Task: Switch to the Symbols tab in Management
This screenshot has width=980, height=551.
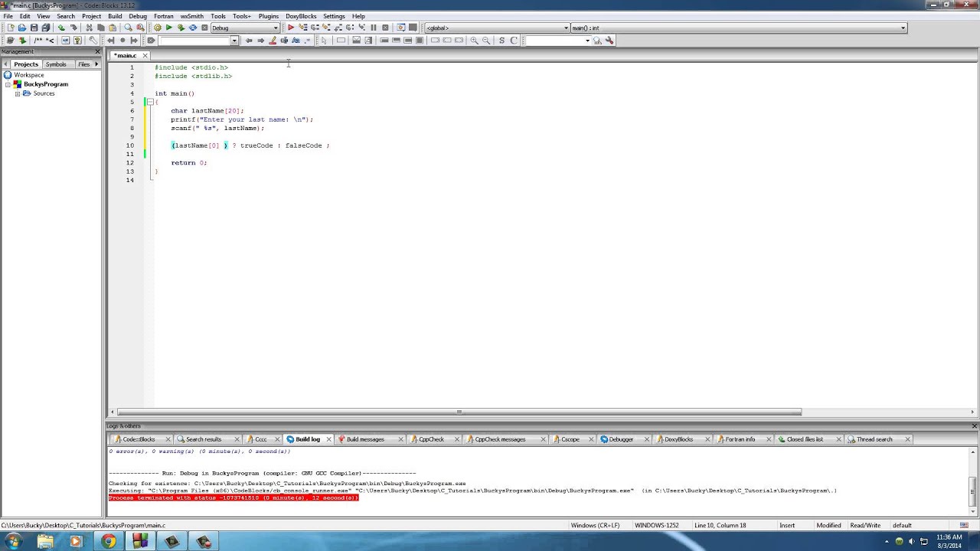Action: pos(56,64)
